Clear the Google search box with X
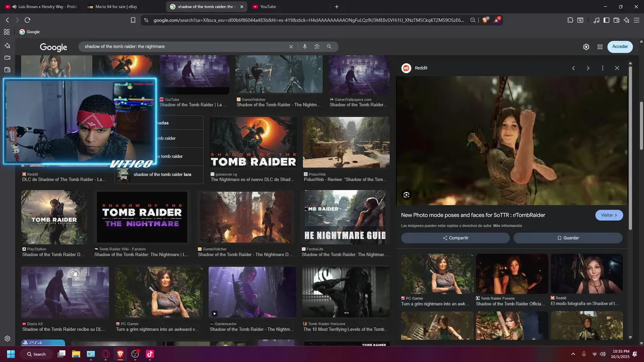This screenshot has height=362, width=644. tap(291, 46)
